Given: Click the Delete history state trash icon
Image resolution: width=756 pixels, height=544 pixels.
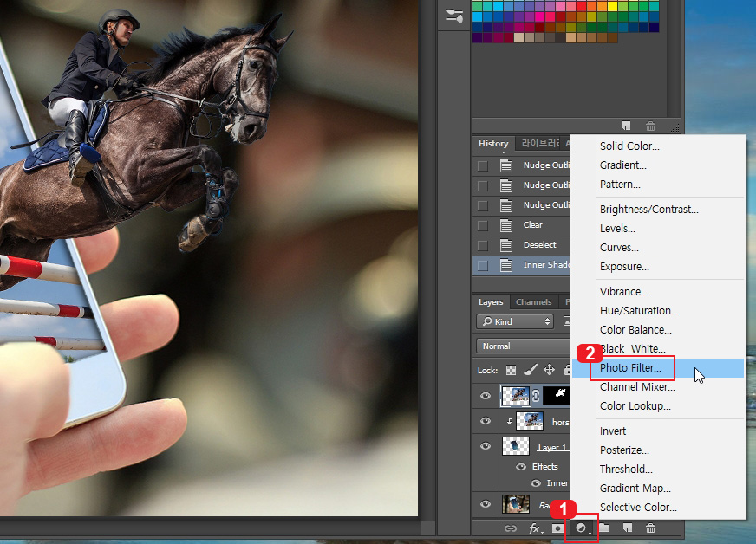Looking at the screenshot, I should point(650,126).
